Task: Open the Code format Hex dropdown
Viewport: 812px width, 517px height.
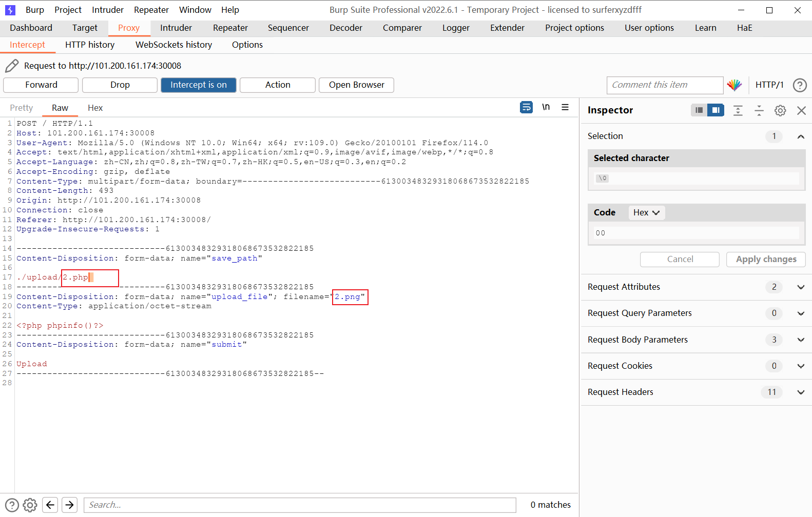Action: (647, 212)
